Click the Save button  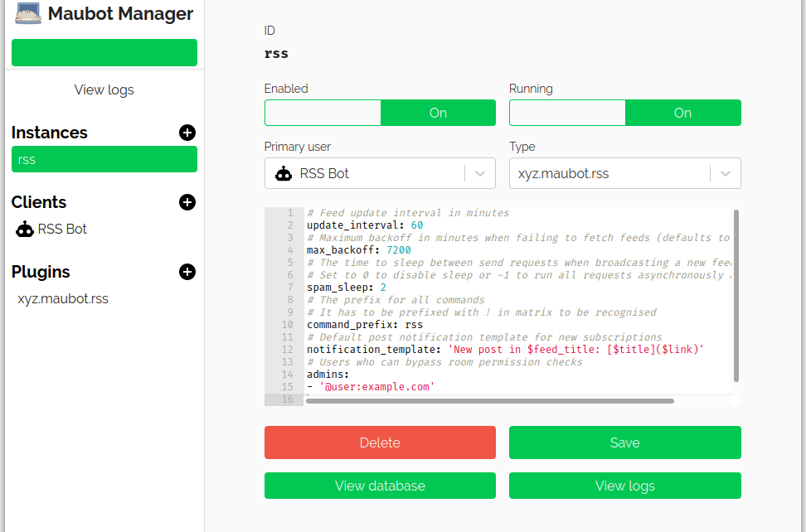(x=625, y=443)
